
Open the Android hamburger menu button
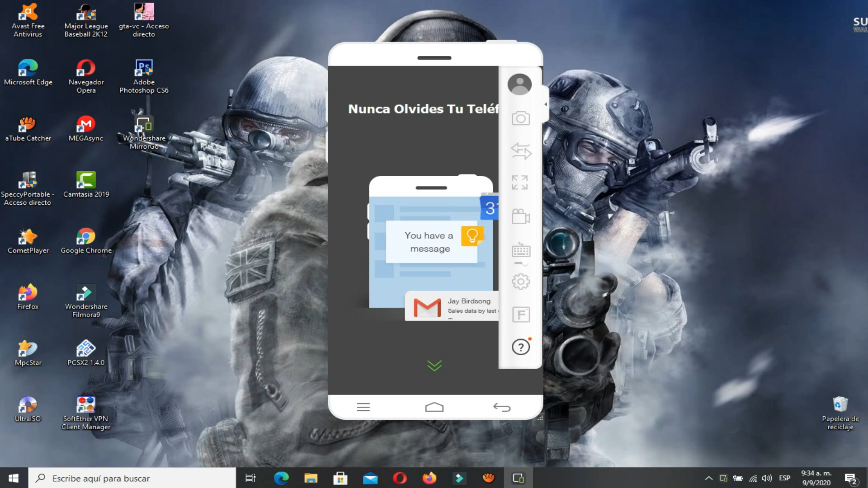[363, 407]
